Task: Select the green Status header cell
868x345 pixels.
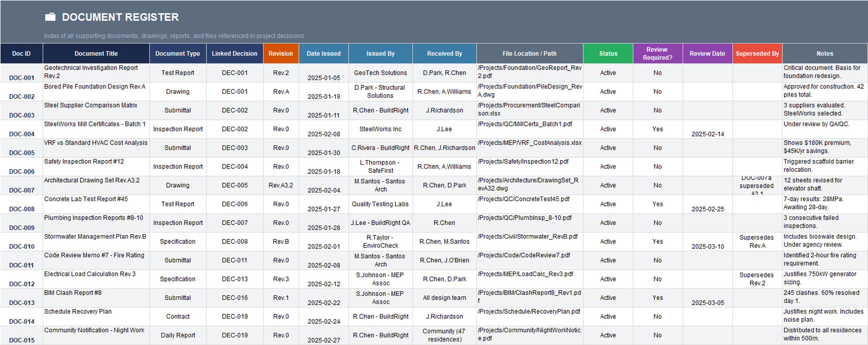Action: pos(608,53)
